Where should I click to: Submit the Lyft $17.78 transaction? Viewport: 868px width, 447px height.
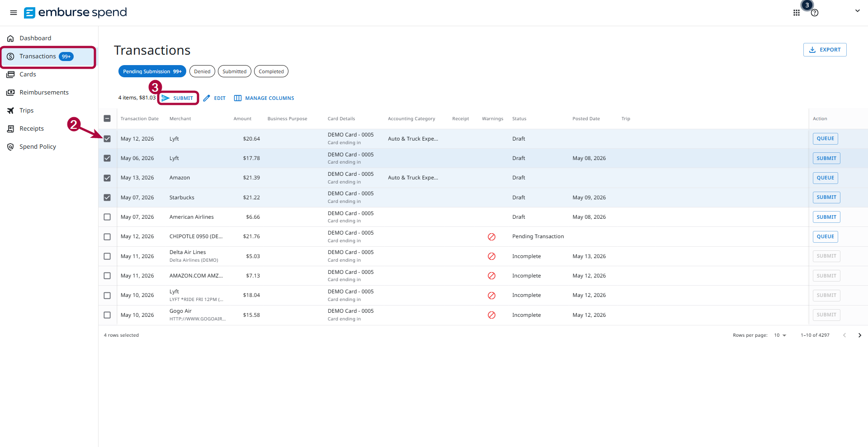pos(826,158)
